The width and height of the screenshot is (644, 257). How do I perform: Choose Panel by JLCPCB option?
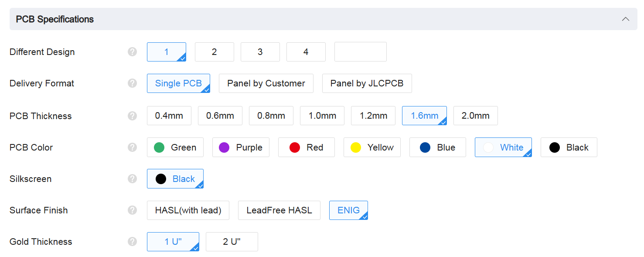367,83
